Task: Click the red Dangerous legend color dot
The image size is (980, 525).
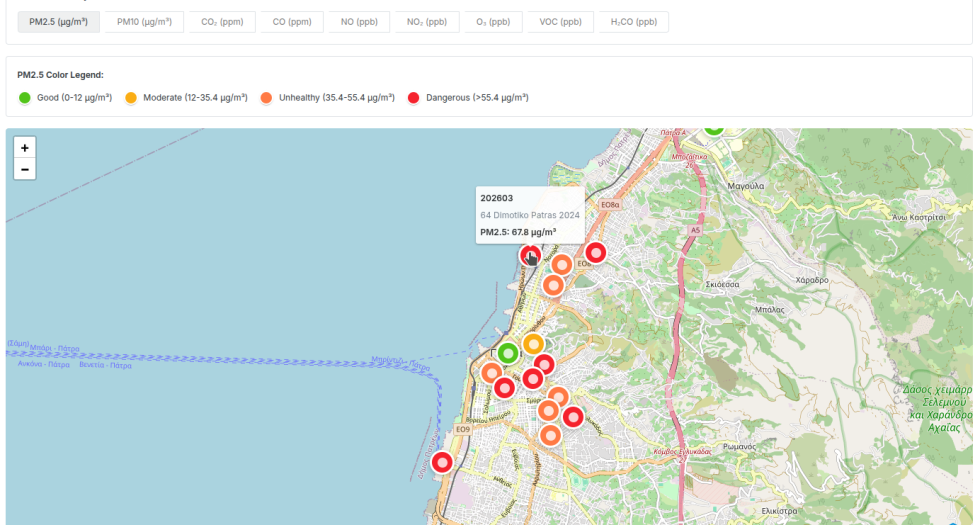Action: [414, 98]
